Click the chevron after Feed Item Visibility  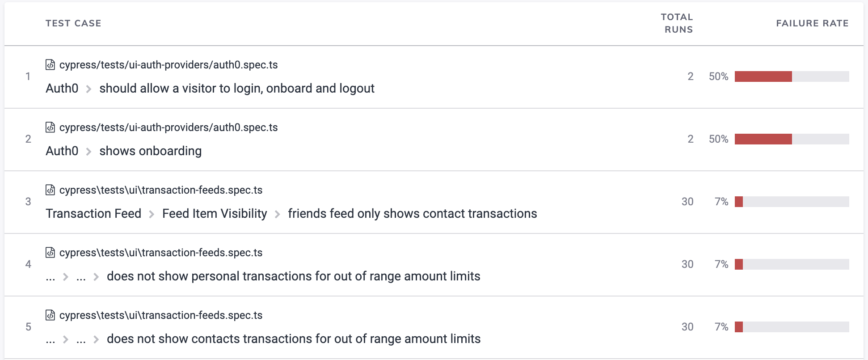tap(277, 214)
